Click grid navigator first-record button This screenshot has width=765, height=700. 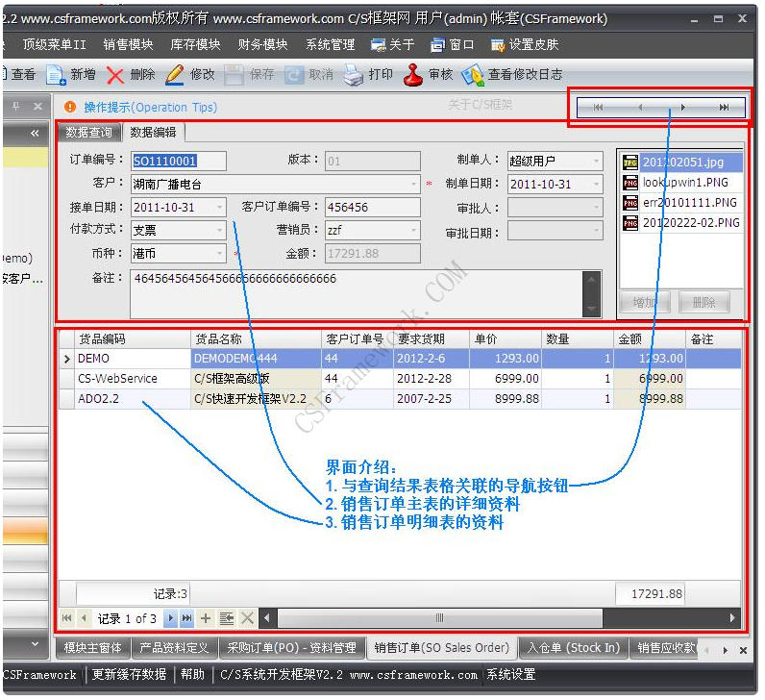coord(67,618)
